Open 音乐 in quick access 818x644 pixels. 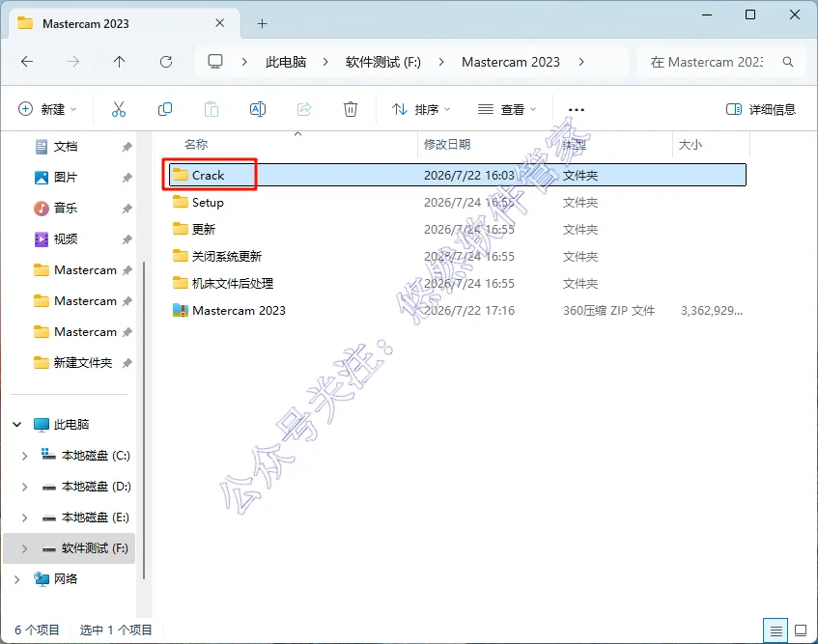click(66, 208)
